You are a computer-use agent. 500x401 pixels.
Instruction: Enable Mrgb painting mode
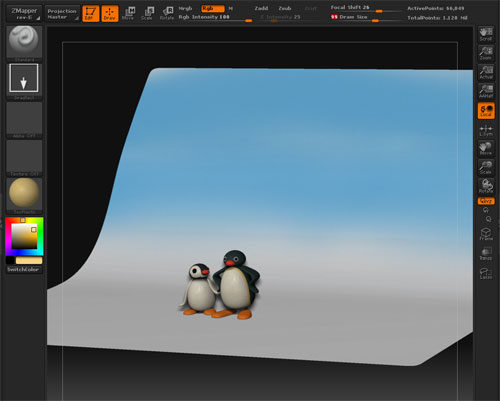tap(186, 8)
